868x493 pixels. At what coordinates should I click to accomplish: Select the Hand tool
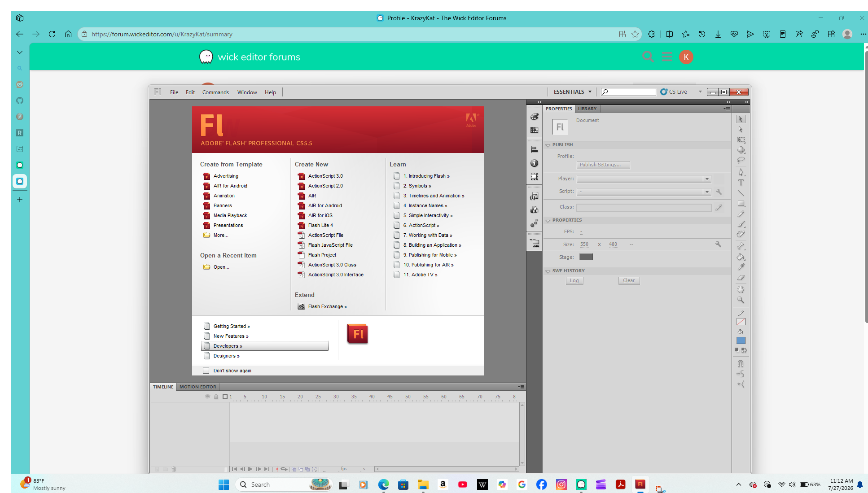click(x=741, y=289)
